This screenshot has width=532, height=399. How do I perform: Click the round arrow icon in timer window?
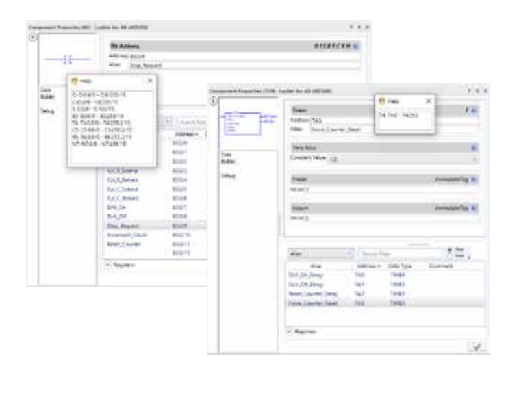pos(214,101)
